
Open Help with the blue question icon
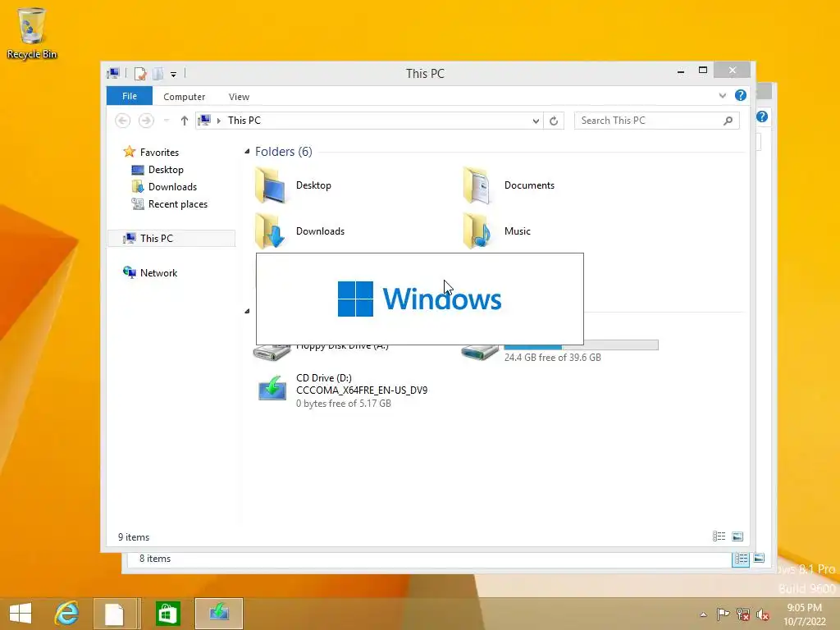[x=741, y=95]
